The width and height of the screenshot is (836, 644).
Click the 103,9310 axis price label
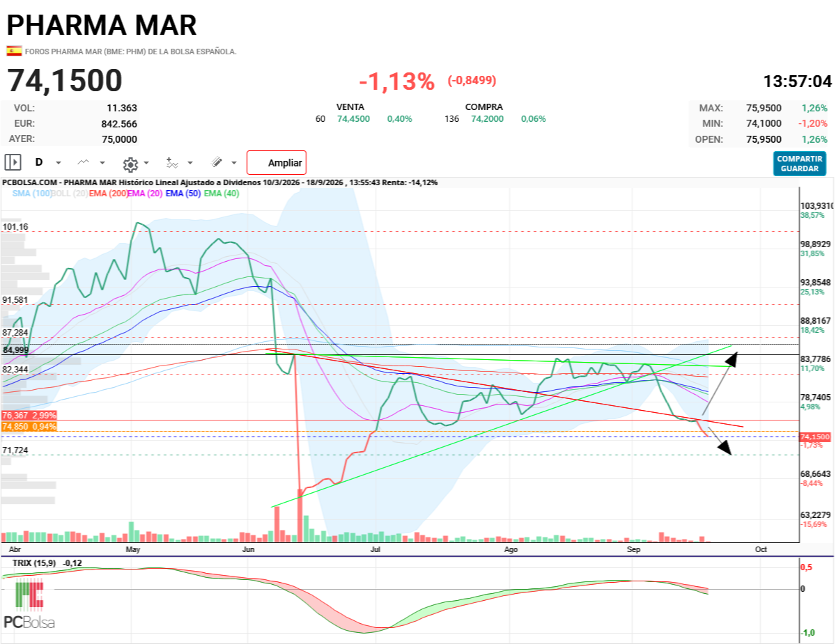click(x=816, y=206)
